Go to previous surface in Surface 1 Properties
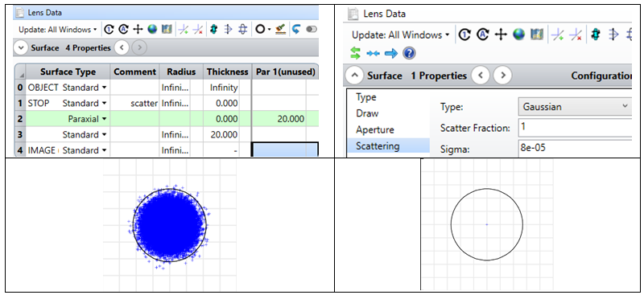This screenshot has width=644, height=295. tap(480, 76)
